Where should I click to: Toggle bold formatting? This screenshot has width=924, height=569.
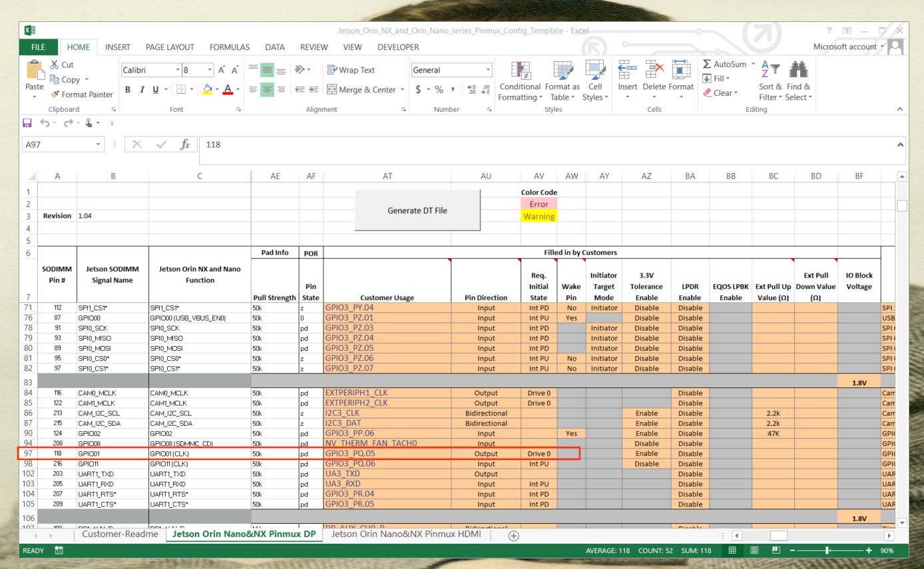tap(127, 89)
